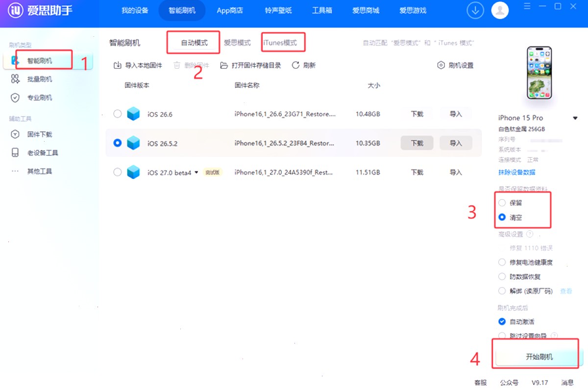Click 消息 in bottom bar
Image resolution: width=588 pixels, height=390 pixels.
[x=567, y=383]
